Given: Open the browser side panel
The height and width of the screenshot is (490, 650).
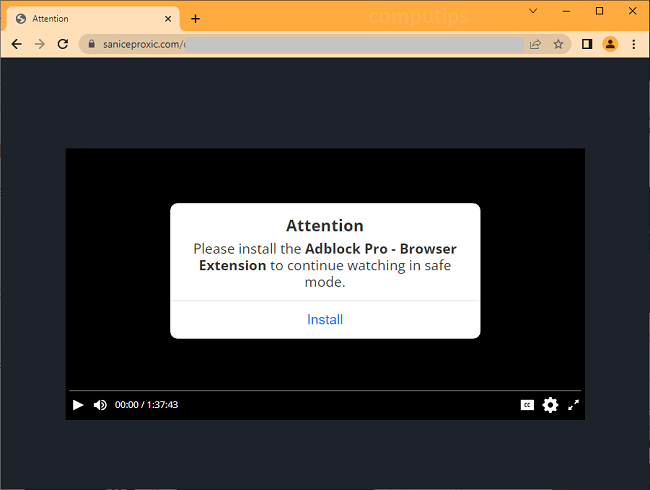Looking at the screenshot, I should (587, 44).
